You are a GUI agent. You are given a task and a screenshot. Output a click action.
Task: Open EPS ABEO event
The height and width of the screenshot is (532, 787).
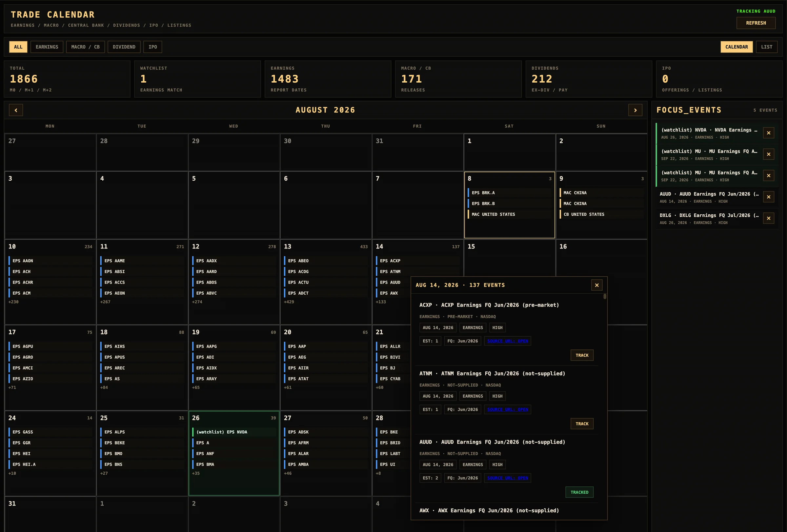click(326, 261)
